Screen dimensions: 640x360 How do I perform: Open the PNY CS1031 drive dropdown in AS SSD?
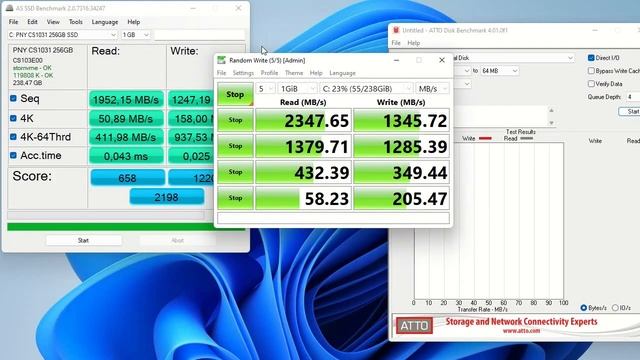[x=62, y=35]
